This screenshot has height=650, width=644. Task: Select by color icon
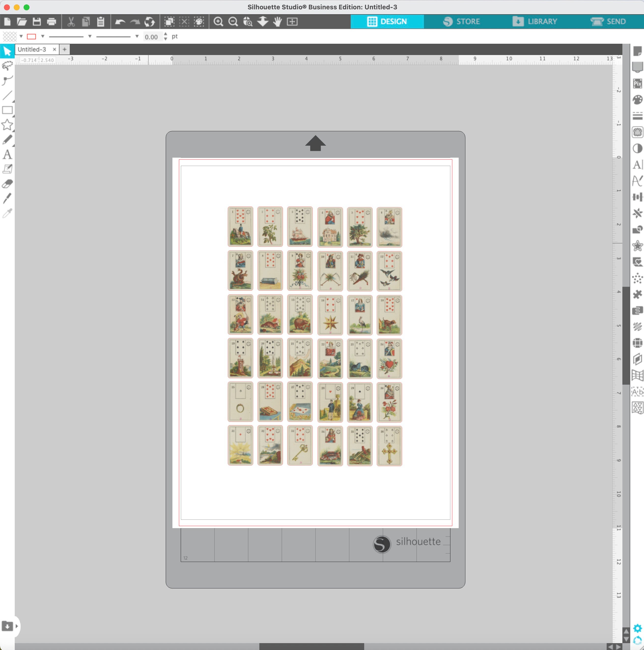[x=199, y=22]
